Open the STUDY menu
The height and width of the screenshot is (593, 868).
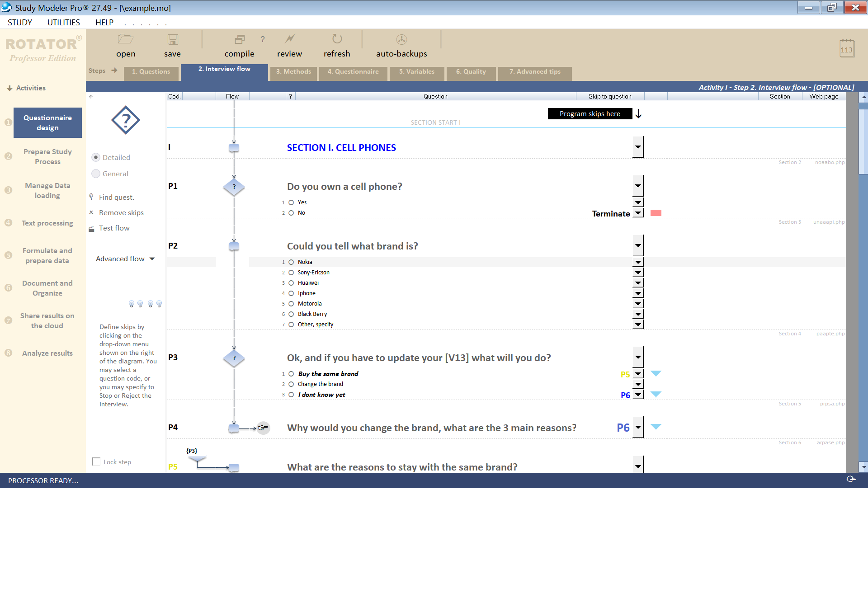coord(20,23)
